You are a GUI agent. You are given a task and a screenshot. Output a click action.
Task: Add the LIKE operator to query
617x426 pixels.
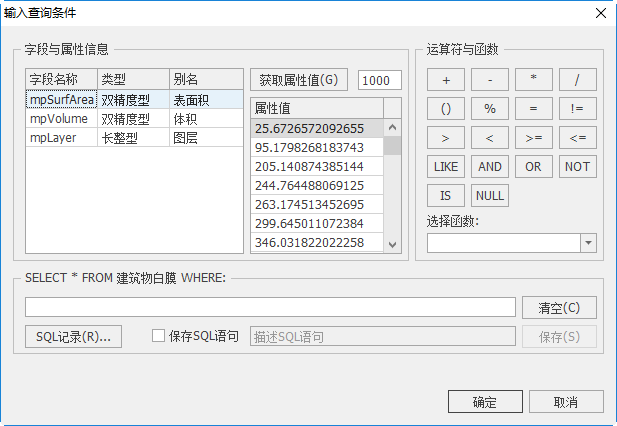(x=445, y=167)
